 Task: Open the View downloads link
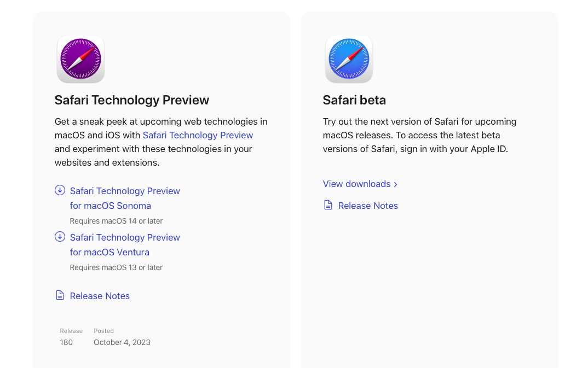[356, 184]
